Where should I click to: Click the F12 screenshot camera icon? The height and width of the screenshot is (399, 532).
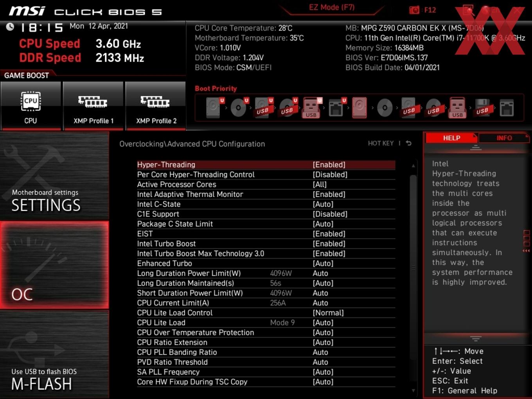tap(414, 10)
